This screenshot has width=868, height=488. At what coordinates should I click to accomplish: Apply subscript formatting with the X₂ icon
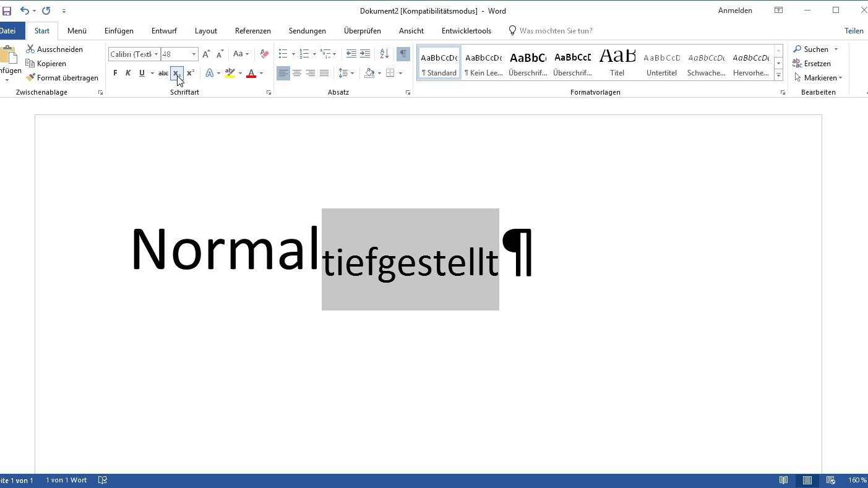[x=177, y=73]
